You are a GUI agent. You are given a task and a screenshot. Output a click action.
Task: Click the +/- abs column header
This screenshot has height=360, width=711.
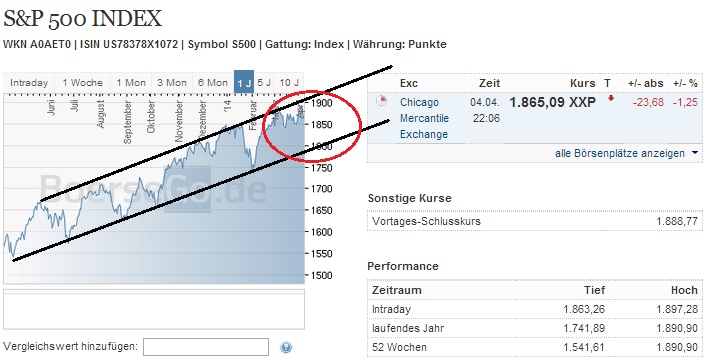pos(646,83)
